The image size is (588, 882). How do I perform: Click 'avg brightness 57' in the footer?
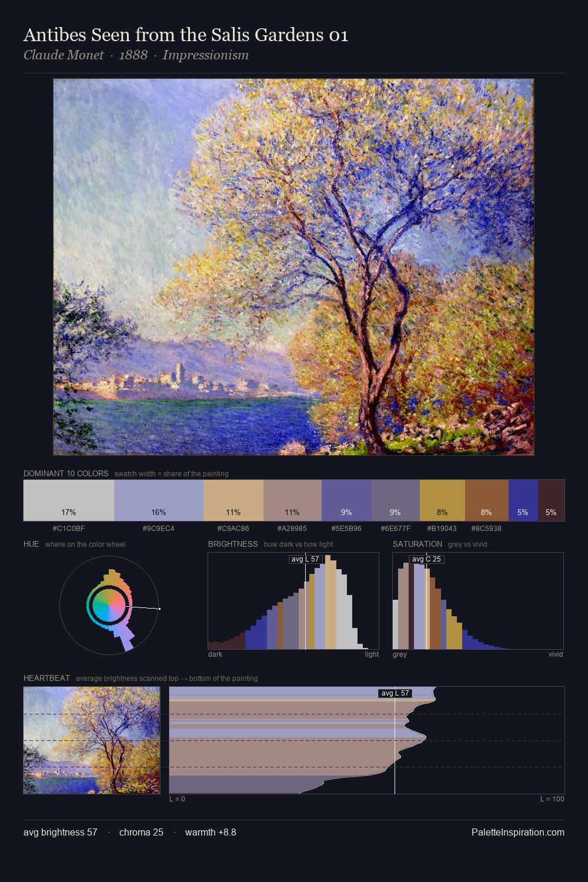click(61, 833)
